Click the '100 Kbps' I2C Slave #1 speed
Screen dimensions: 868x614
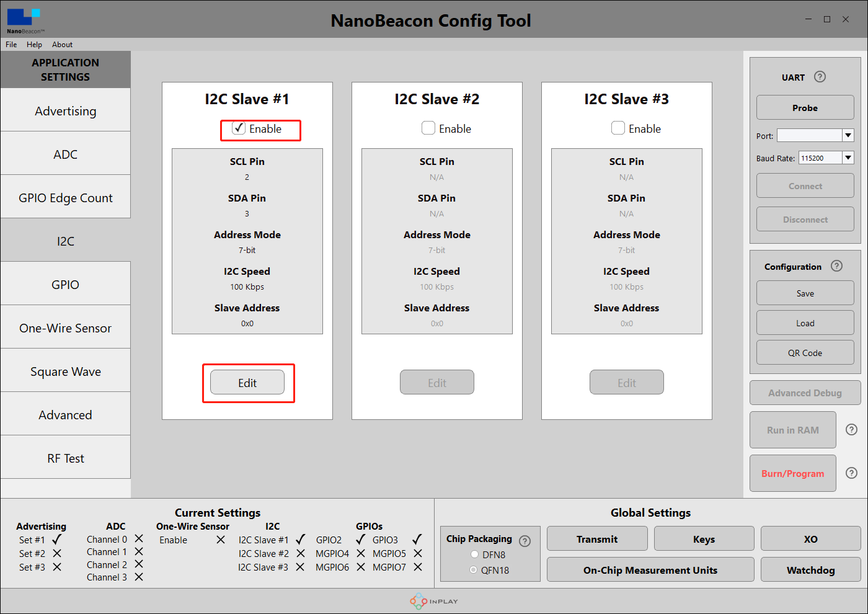coord(247,287)
